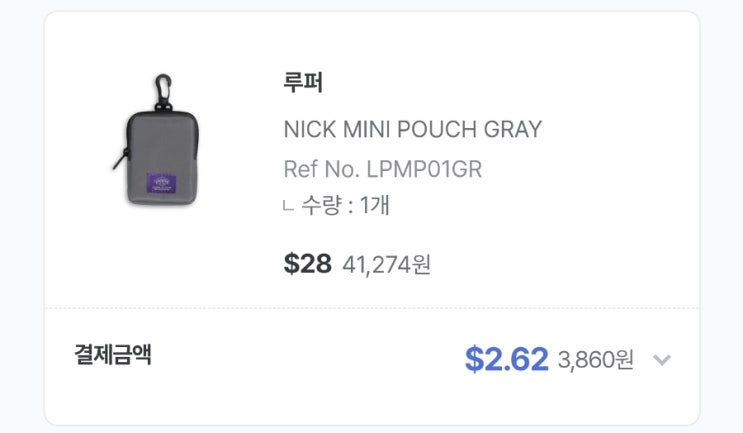Click the dashed divider above 결제금액
The image size is (743, 433).
pyautogui.click(x=372, y=308)
